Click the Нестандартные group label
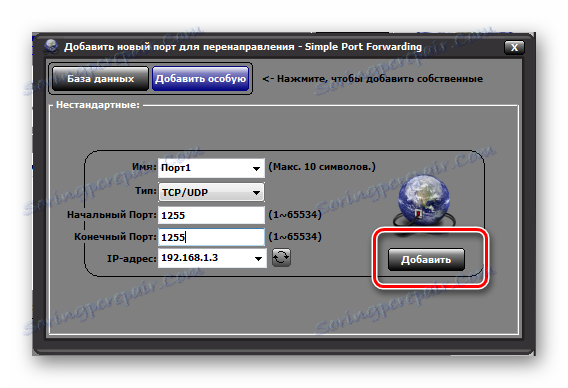568x388 pixels. coord(98,105)
